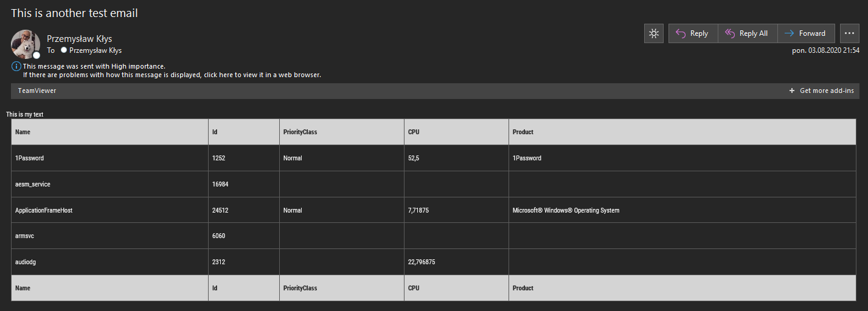Viewport: 868px width, 311px height.
Task: Click the CPU column header
Action: click(414, 132)
